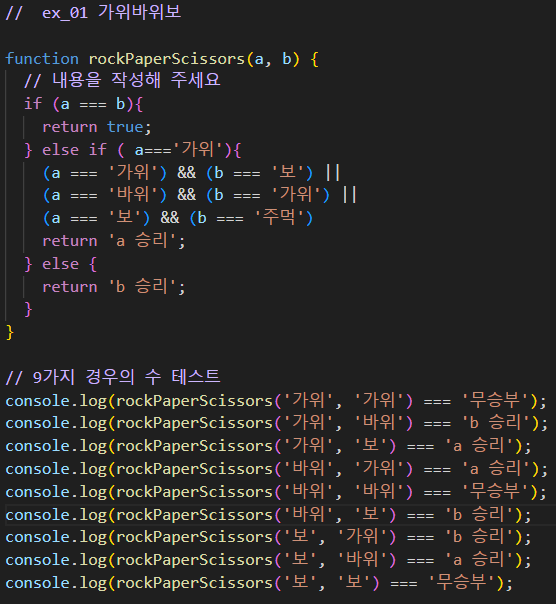Click the condition line with a === '바위'
Viewport: 556px width, 604px height.
[200, 195]
